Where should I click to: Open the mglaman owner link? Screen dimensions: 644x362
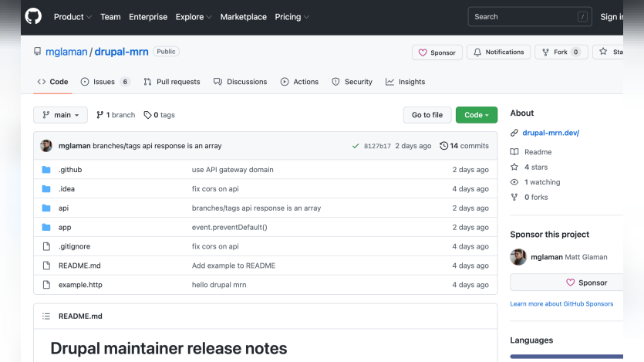click(66, 52)
